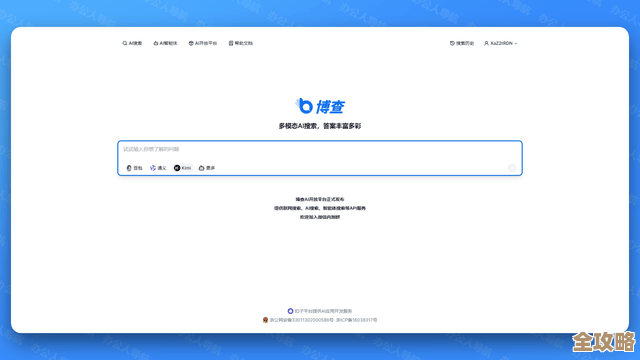Open the 浙ICP备 registration link
The width and height of the screenshot is (640, 360).
pyautogui.click(x=357, y=320)
